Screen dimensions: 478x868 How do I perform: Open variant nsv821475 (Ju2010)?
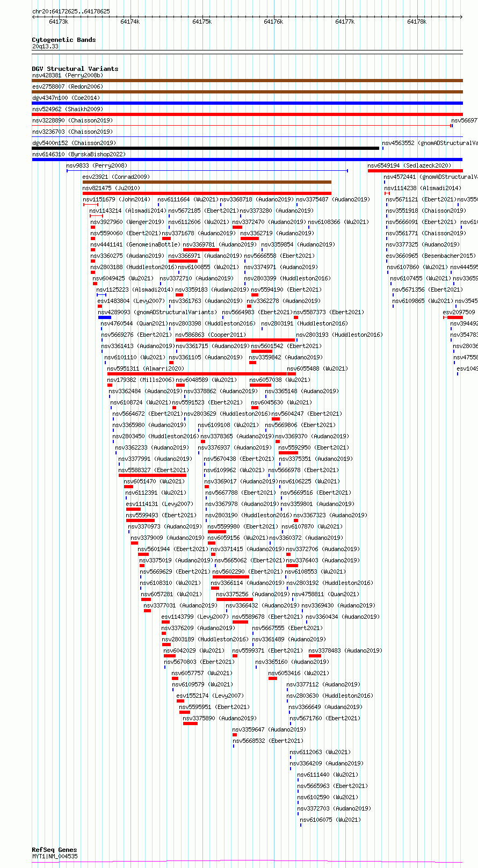(111, 188)
